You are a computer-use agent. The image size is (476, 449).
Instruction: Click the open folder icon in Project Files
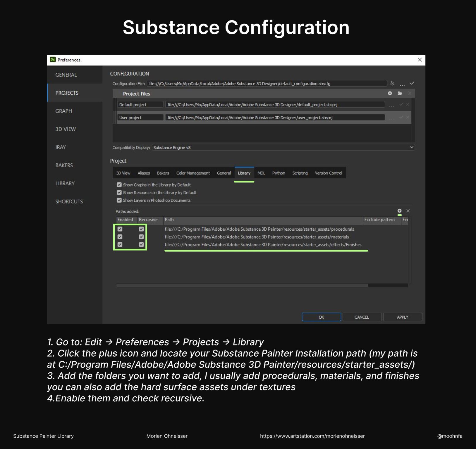(x=400, y=93)
